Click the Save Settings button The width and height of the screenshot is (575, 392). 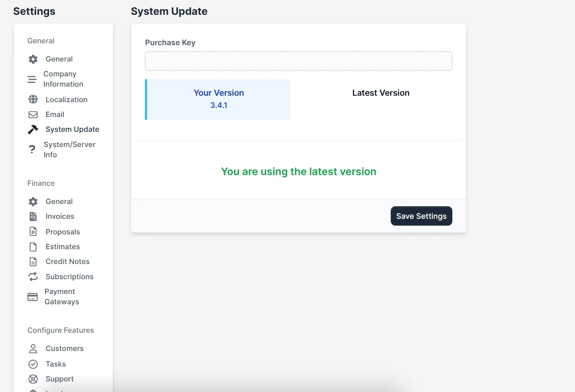coord(421,216)
